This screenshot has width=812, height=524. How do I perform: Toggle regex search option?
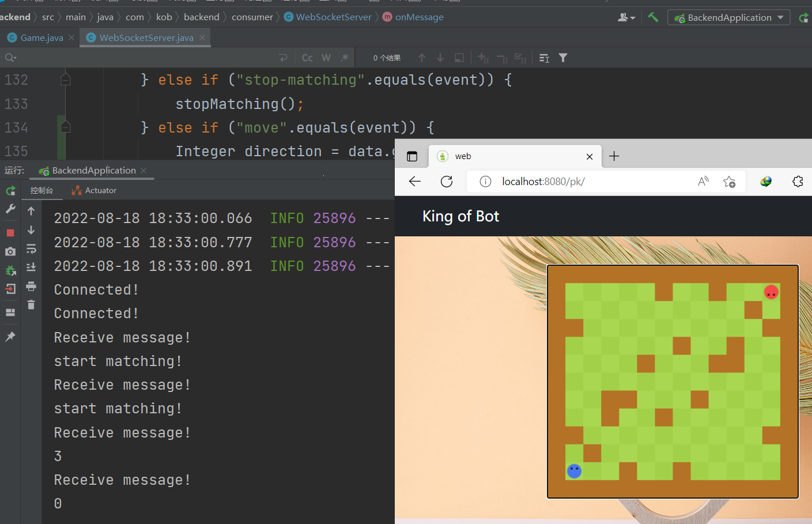click(345, 58)
